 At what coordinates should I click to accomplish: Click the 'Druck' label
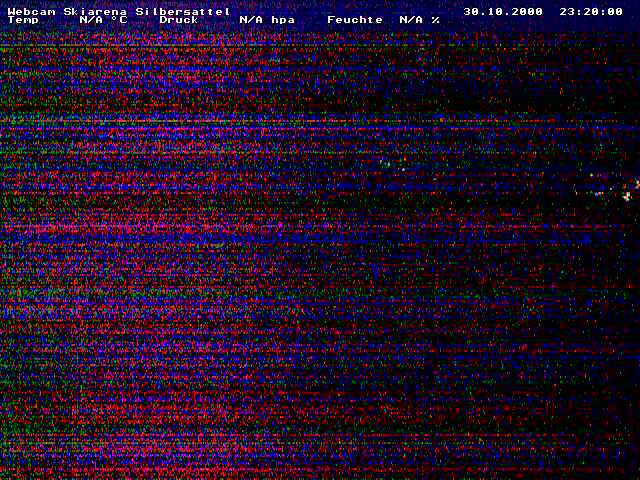click(x=179, y=20)
